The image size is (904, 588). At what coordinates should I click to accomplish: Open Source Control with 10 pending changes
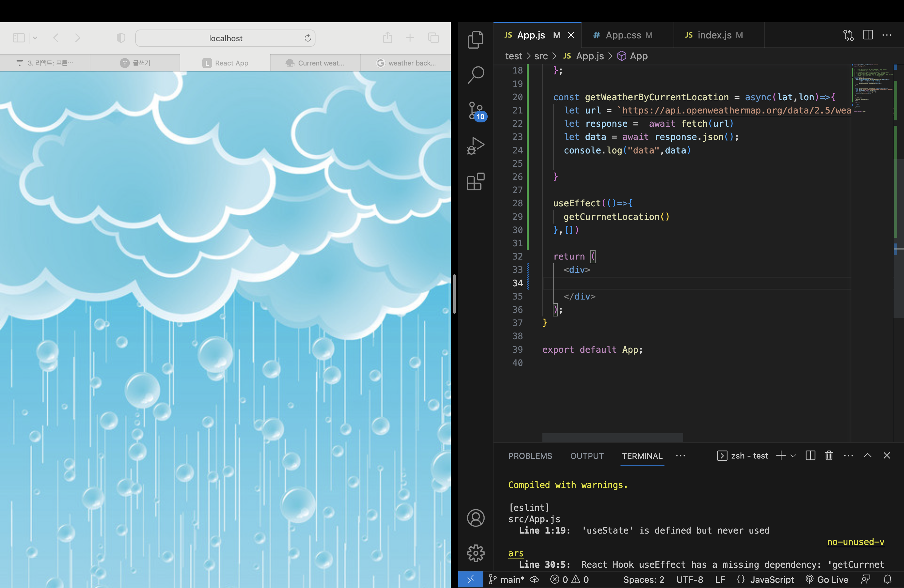476,110
